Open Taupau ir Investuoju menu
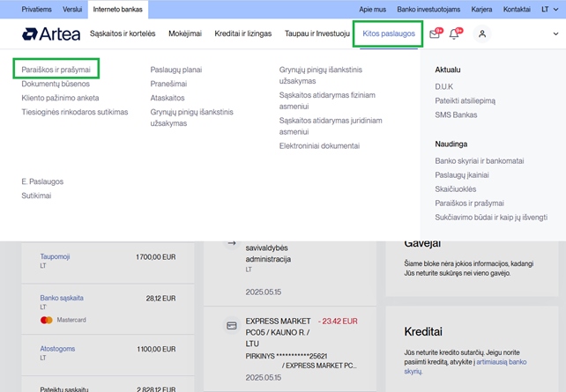566x392 pixels. pos(317,33)
